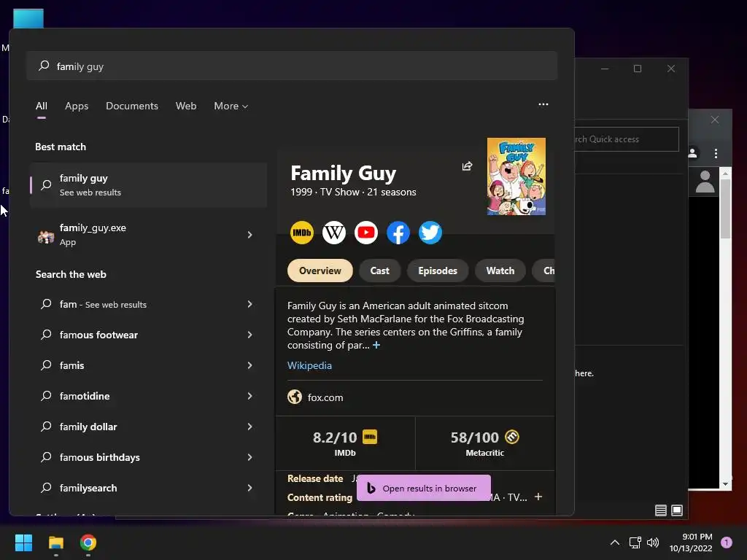Expand the 'fam - See web results' arrow
Image resolution: width=747 pixels, height=560 pixels.
(x=249, y=304)
